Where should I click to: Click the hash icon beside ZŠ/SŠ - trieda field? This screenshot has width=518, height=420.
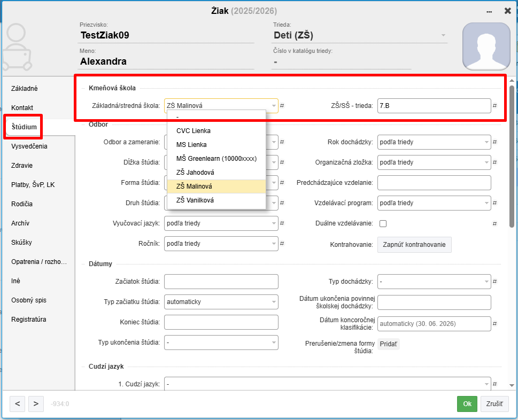click(x=496, y=106)
